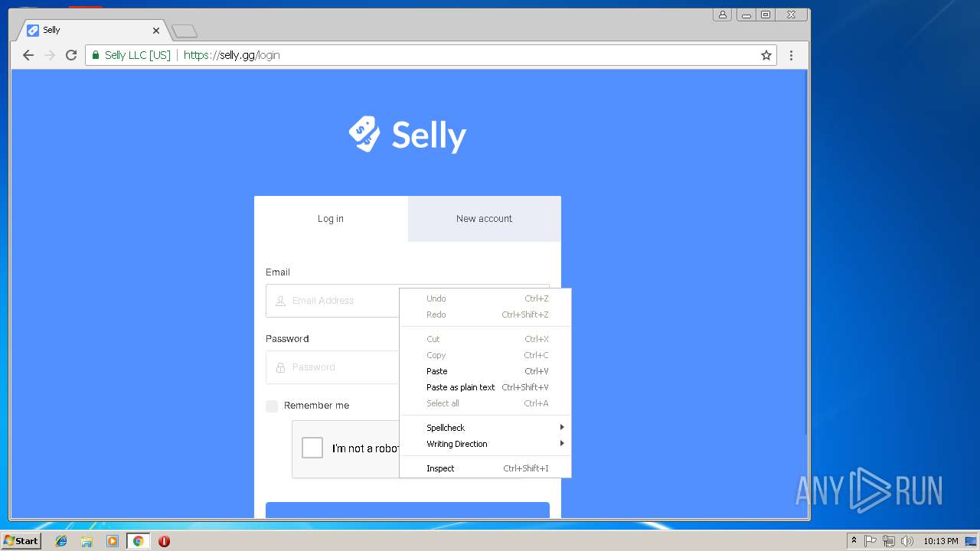Click the browser back arrow
The width and height of the screenshot is (980, 551).
(x=28, y=55)
